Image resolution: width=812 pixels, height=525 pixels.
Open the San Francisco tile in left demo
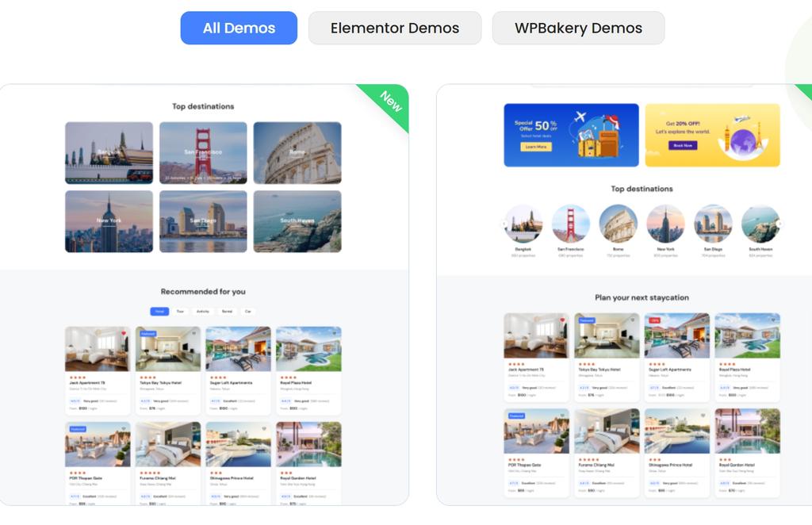[203, 153]
